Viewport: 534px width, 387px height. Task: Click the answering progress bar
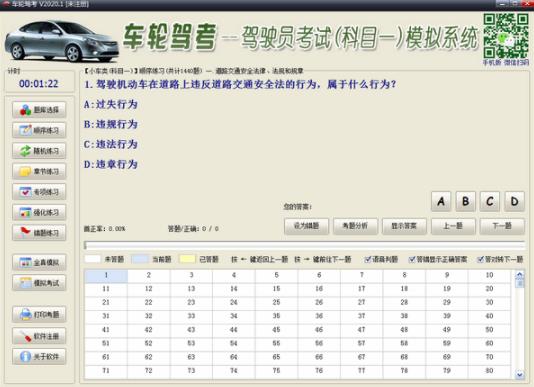pyautogui.click(x=304, y=245)
